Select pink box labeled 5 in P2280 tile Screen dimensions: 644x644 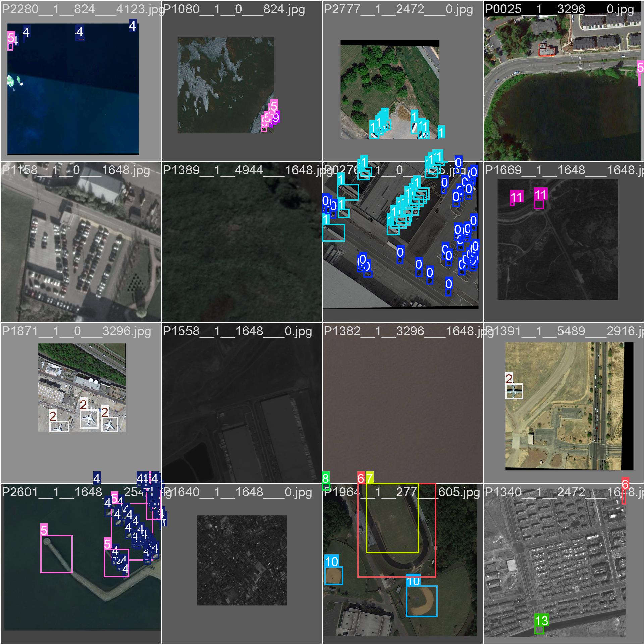pyautogui.click(x=10, y=46)
